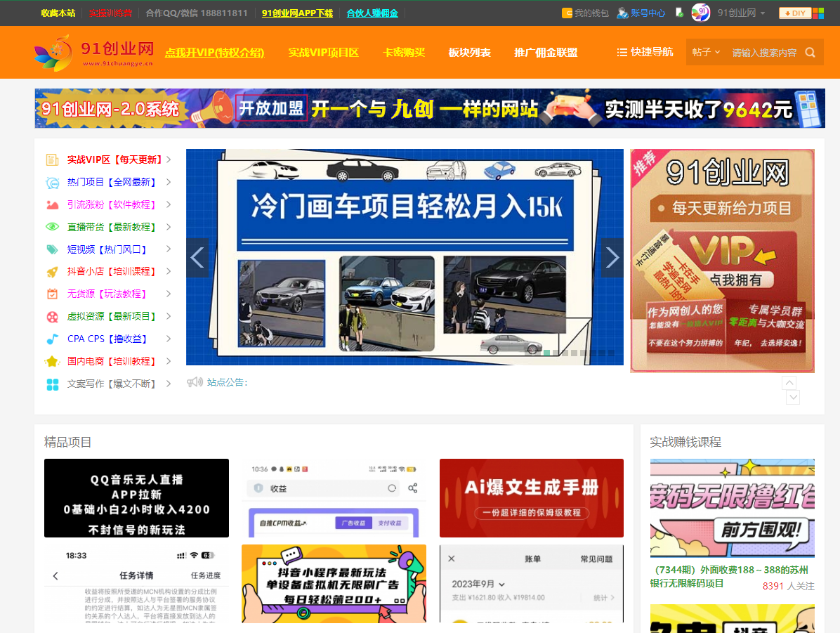Open the QQ音乐无人直播 project thumbnail
The height and width of the screenshot is (633, 840).
click(137, 498)
